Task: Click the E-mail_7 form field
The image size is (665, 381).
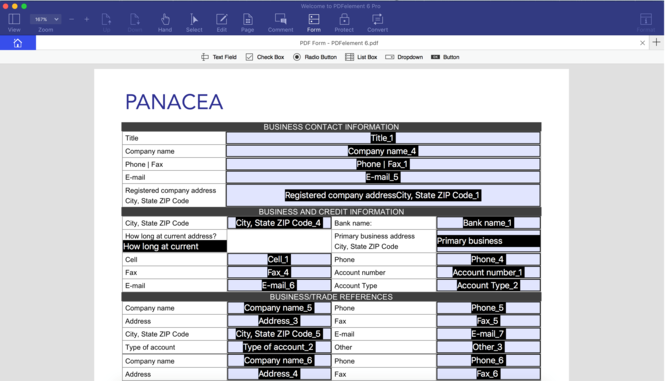Action: click(x=488, y=334)
